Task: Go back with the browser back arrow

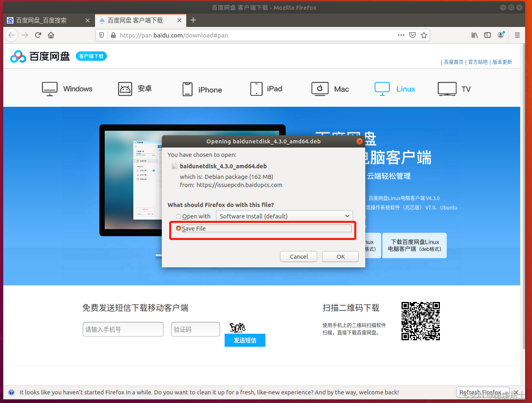Action: (11, 35)
